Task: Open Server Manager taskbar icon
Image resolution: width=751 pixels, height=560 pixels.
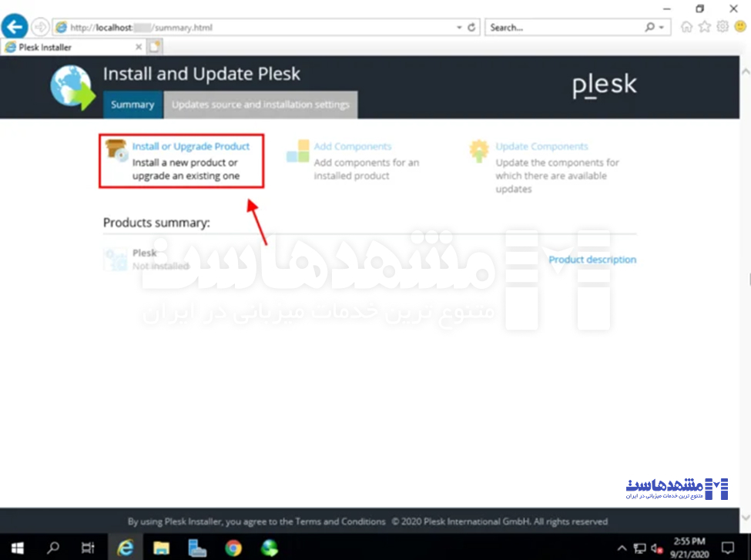Action: (x=197, y=548)
